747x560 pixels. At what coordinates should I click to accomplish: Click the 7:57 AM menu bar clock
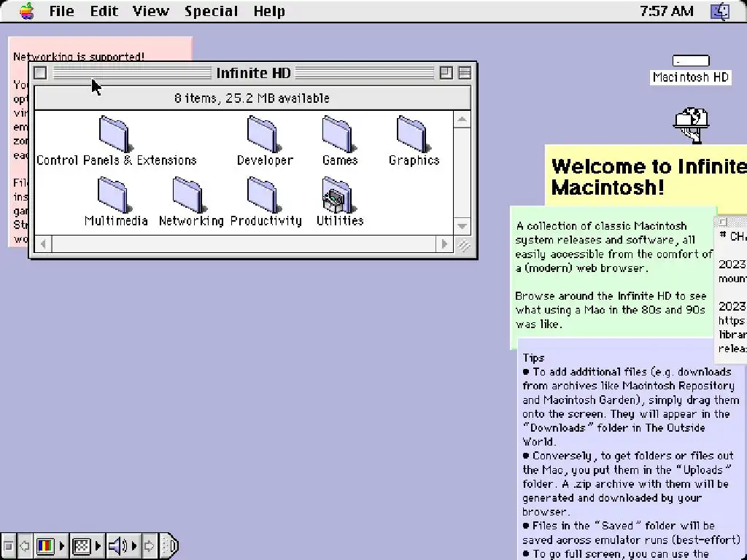pos(667,11)
